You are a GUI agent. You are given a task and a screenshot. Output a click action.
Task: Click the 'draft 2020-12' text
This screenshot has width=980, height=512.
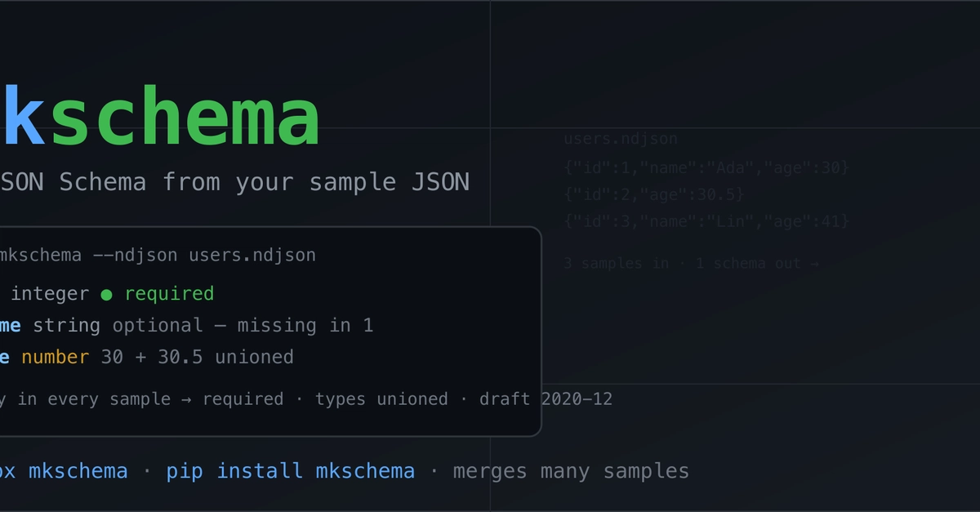tap(546, 399)
